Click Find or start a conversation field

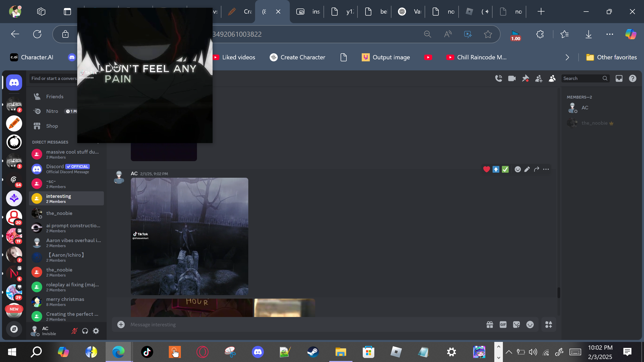pyautogui.click(x=53, y=78)
